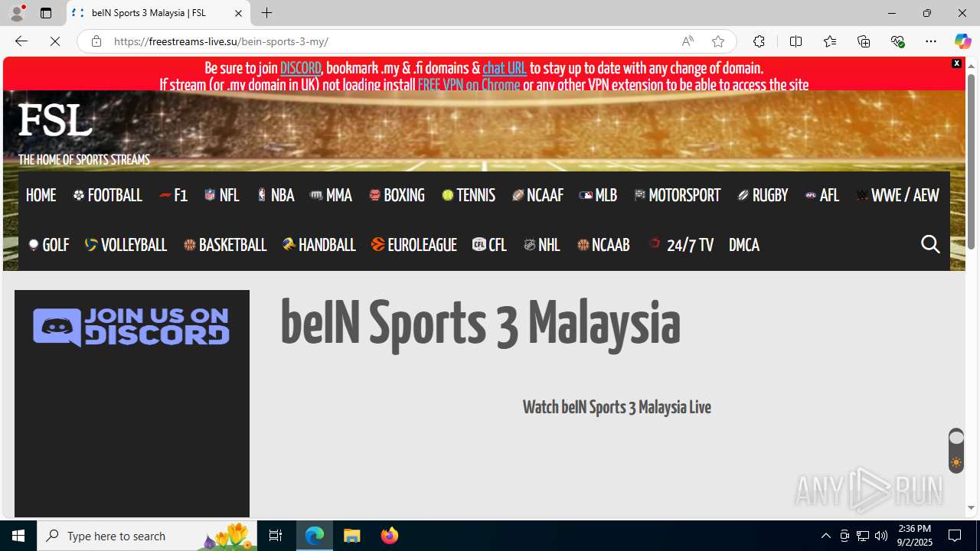The image size is (980, 551).
Task: Open the CFL category
Action: [x=489, y=245]
